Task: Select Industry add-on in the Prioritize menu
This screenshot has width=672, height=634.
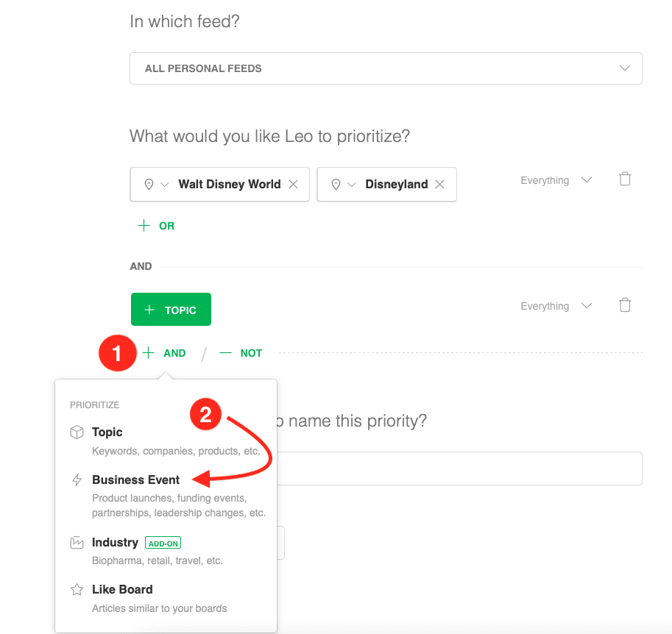Action: 116,543
